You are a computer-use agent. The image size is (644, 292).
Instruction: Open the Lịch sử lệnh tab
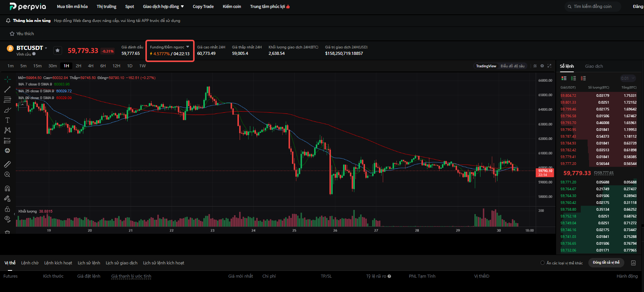(x=89, y=263)
